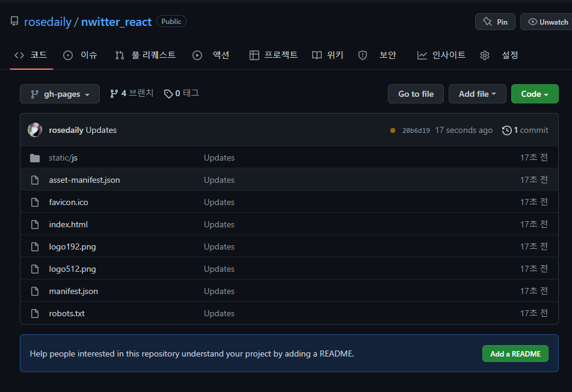The height and width of the screenshot is (392, 572).
Task: View the 1 commit history
Action: pyautogui.click(x=525, y=130)
